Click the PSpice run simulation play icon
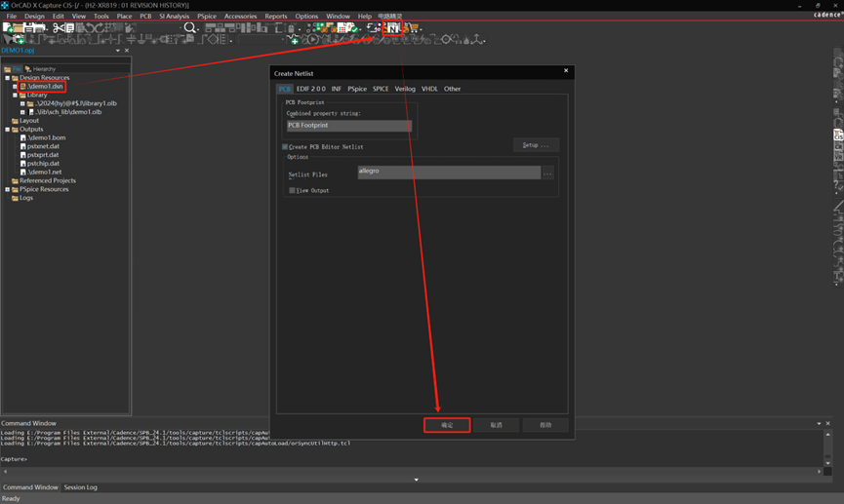844x504 pixels. [x=313, y=39]
